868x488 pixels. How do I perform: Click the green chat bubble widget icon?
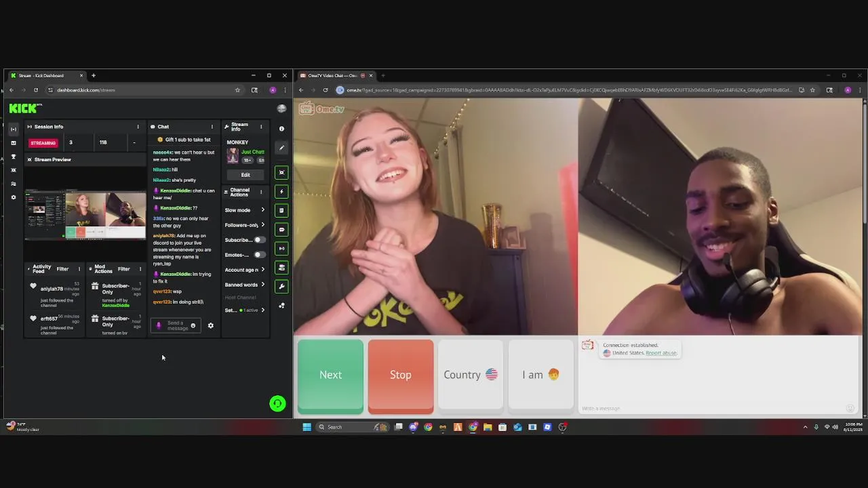tap(281, 230)
